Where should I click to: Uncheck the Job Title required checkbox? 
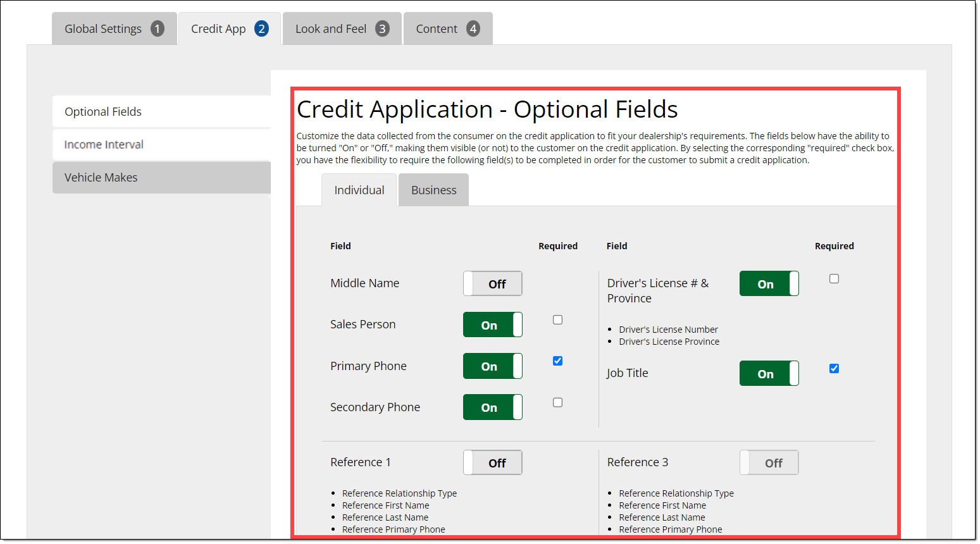[x=834, y=369]
